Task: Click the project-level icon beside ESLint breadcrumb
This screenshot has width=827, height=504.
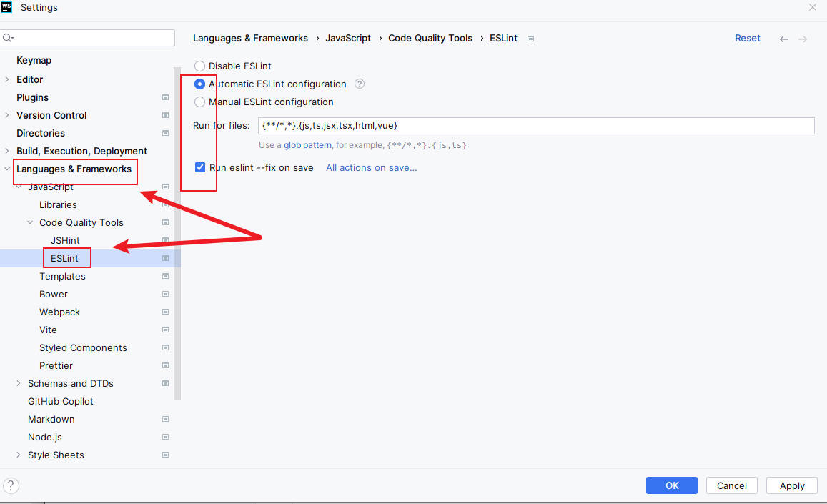Action: pyautogui.click(x=530, y=39)
